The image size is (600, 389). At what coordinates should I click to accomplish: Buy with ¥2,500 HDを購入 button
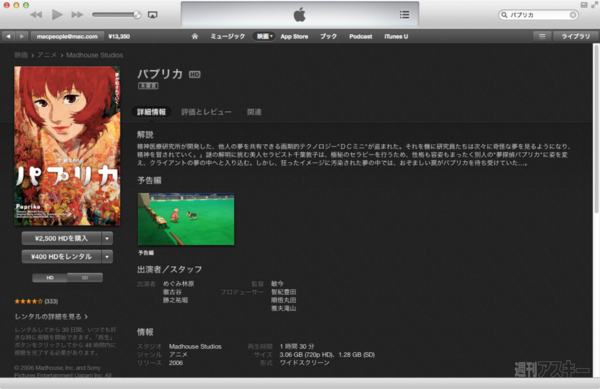click(61, 238)
